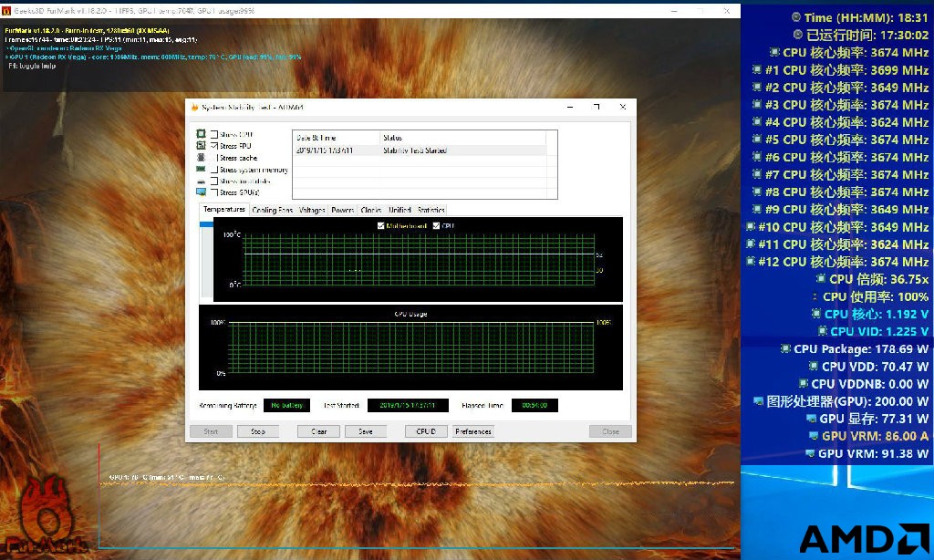The width and height of the screenshot is (934, 560).
Task: Click the CPU chip icon beside Stress CPU
Action: [201, 133]
